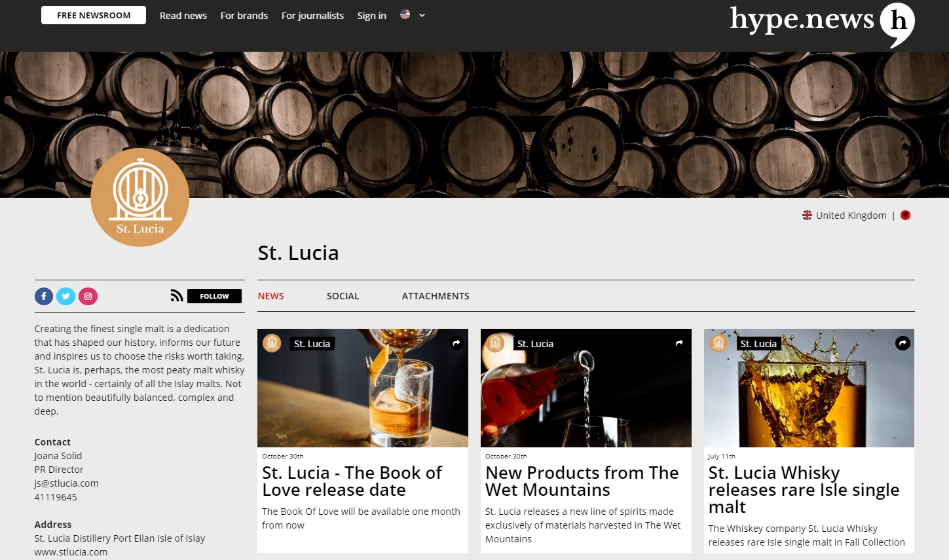949x560 pixels.
Task: Click 'The Whiskey company St. Lucia Whisky' summary
Action: click(x=806, y=535)
